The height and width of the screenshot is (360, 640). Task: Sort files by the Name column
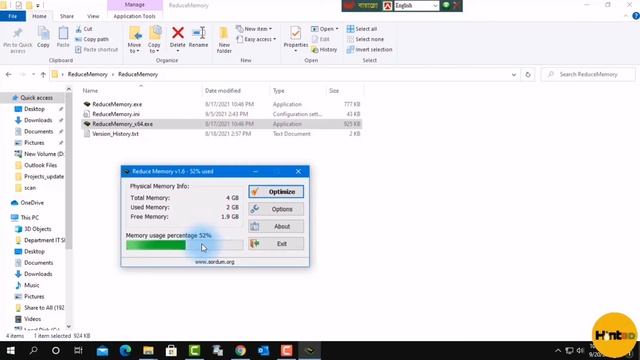[x=90, y=91]
